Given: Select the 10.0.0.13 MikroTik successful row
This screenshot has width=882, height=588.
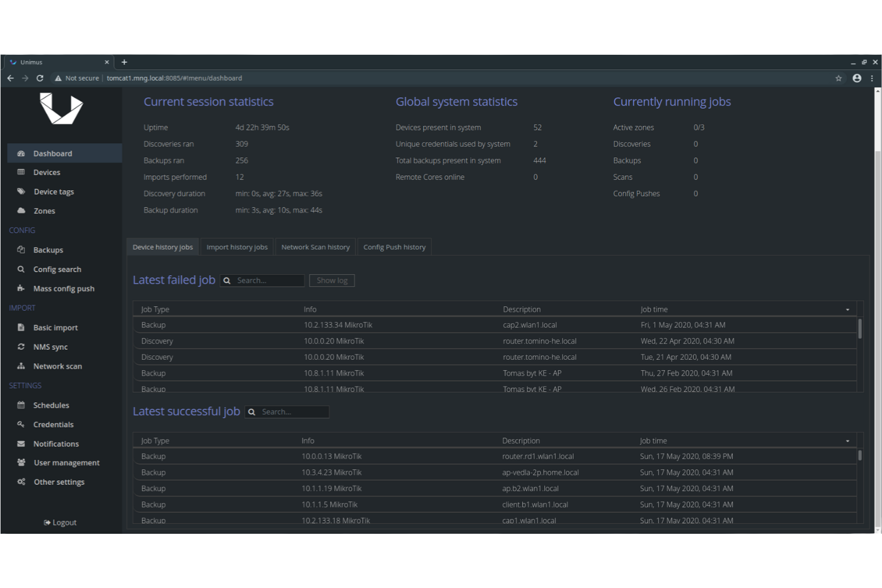Looking at the screenshot, I should pyautogui.click(x=495, y=456).
